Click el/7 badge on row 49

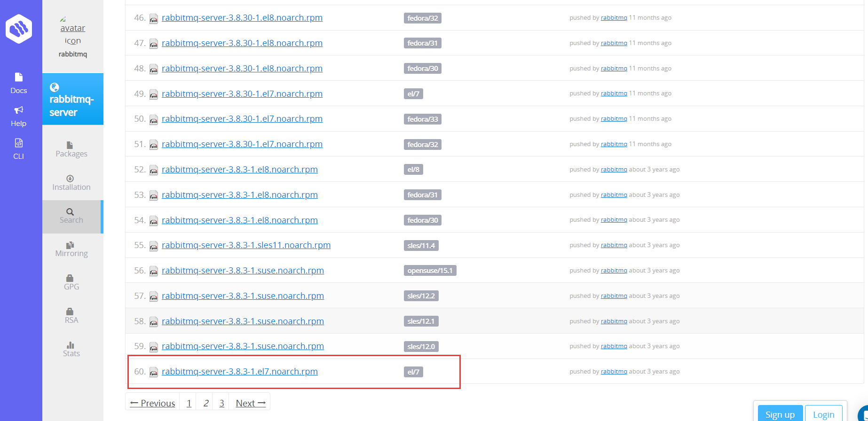point(413,94)
